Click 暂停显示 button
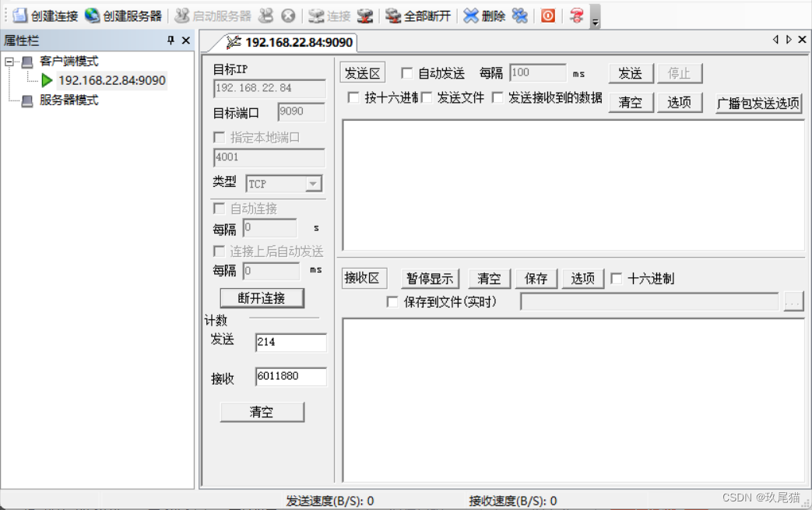812x510 pixels. point(430,279)
